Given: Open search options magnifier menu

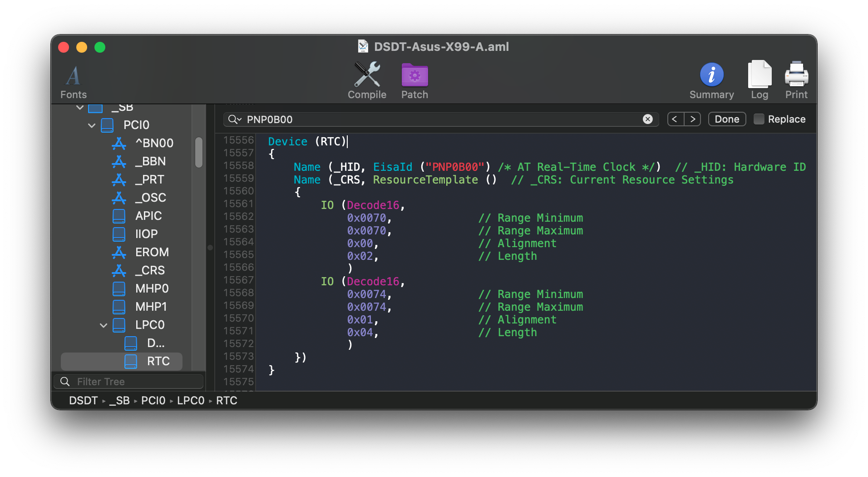Looking at the screenshot, I should tap(235, 119).
